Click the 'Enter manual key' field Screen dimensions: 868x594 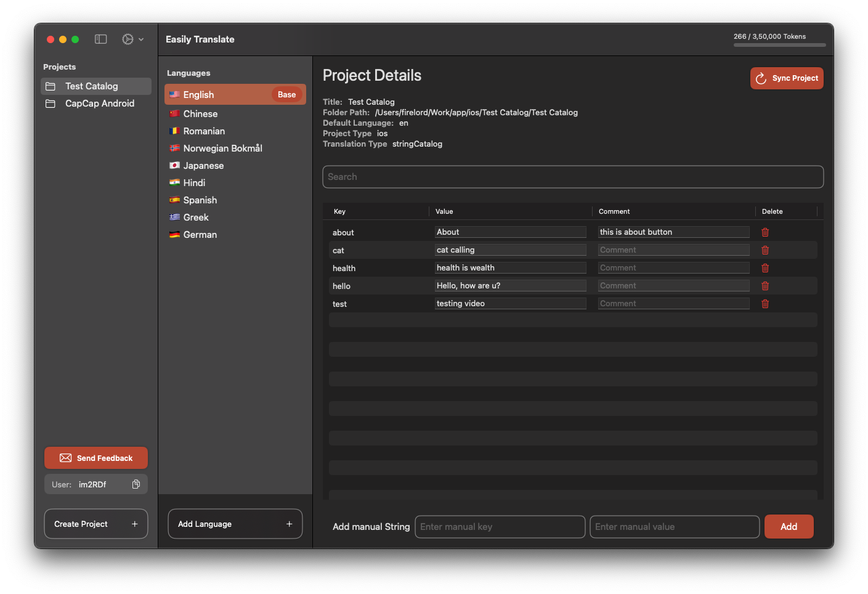coord(500,527)
